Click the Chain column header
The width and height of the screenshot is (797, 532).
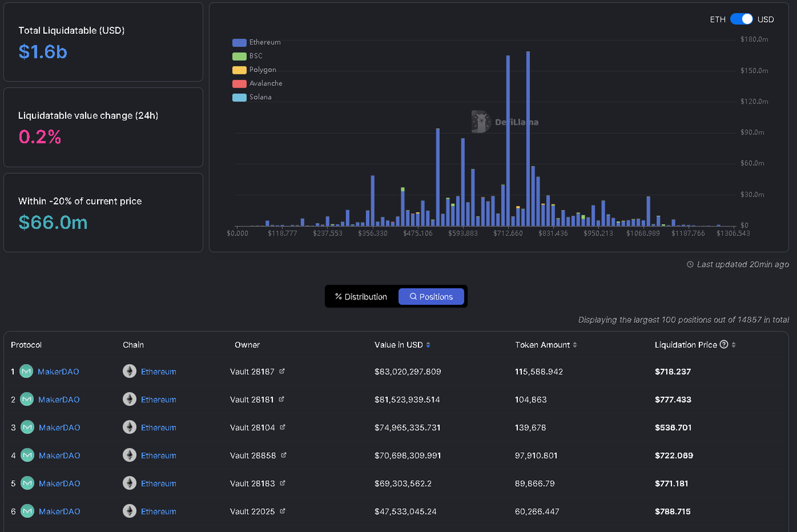click(133, 345)
